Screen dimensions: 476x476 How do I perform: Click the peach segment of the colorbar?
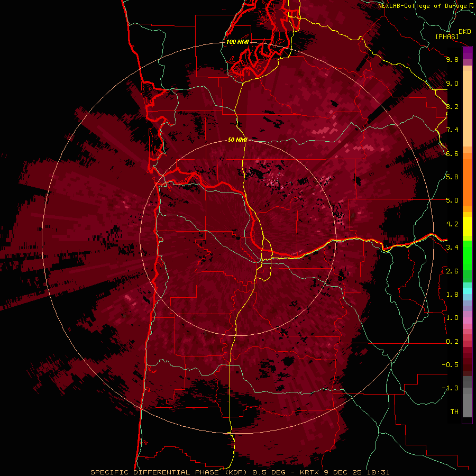tap(467, 109)
